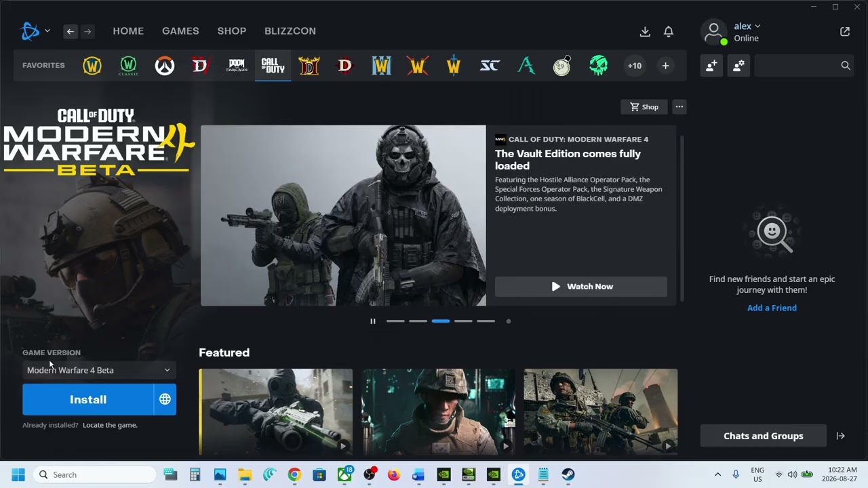This screenshot has width=868, height=488.
Task: Open Steam from the taskbar
Action: pos(568,474)
